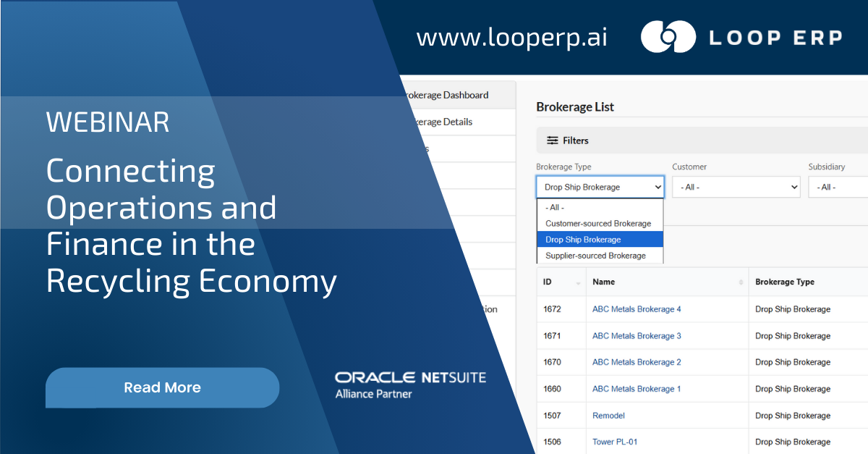Click ID cell 1672
Image resolution: width=868 pixels, height=454 pixels.
553,309
